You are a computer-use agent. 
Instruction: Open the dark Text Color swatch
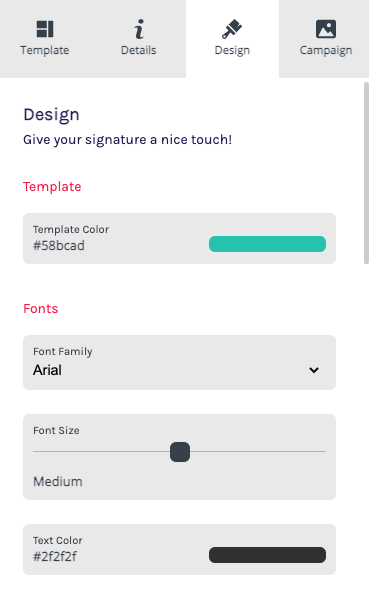click(x=267, y=555)
